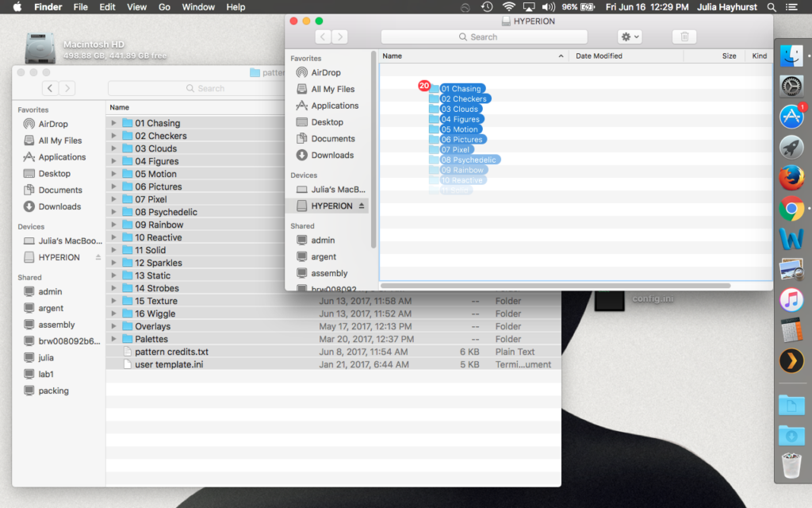
Task: Open the App Store dock icon
Action: [x=791, y=117]
